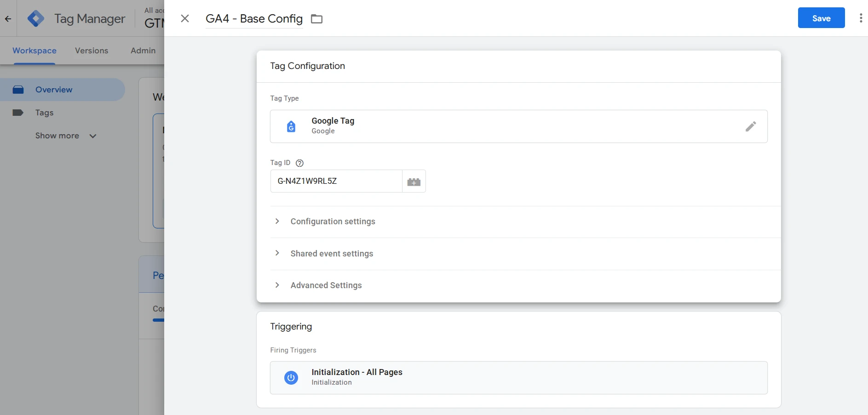The image size is (868, 415).
Task: Click the Tag Type label
Action: click(284, 98)
